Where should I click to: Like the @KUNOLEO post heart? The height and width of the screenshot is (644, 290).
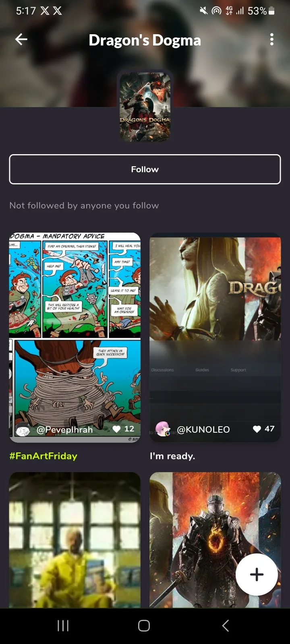click(x=257, y=429)
